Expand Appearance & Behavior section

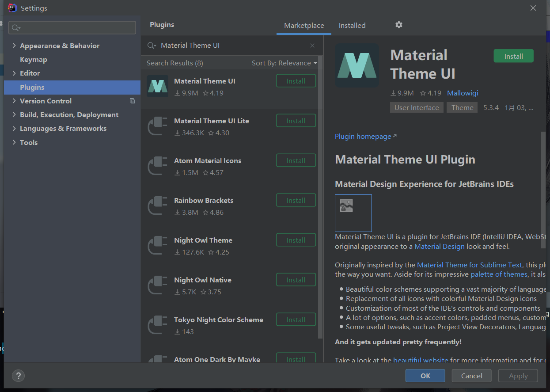(x=15, y=46)
